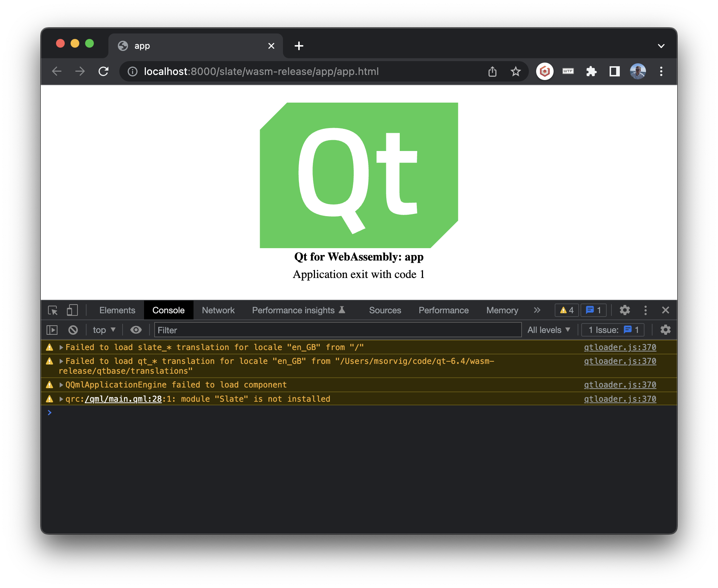
Task: Open qtloader.js line 370
Action: click(x=619, y=347)
